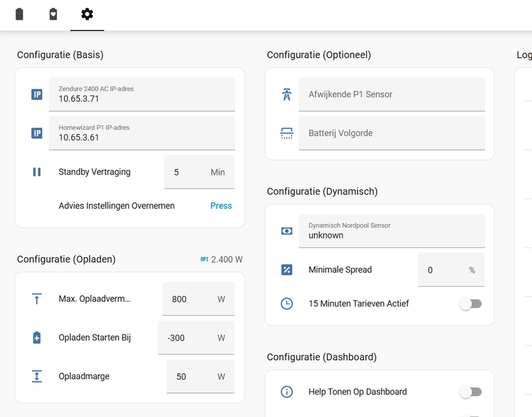The image size is (532, 417).
Task: Click the Nordpool sensor cash icon
Action: [287, 231]
